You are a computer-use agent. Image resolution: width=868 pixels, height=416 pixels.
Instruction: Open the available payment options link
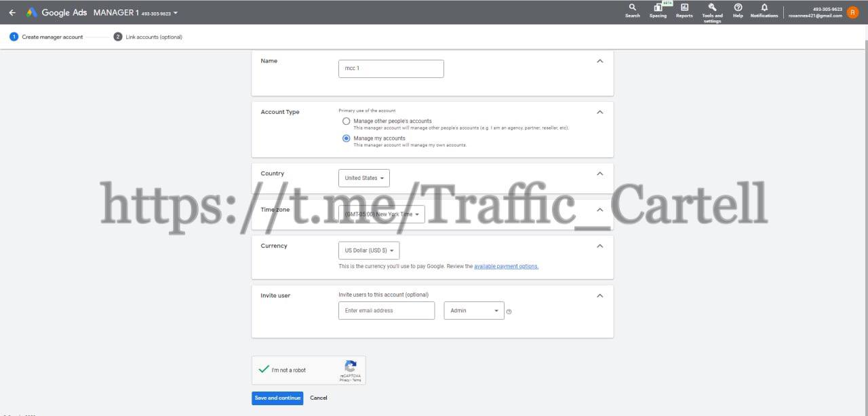pos(506,266)
